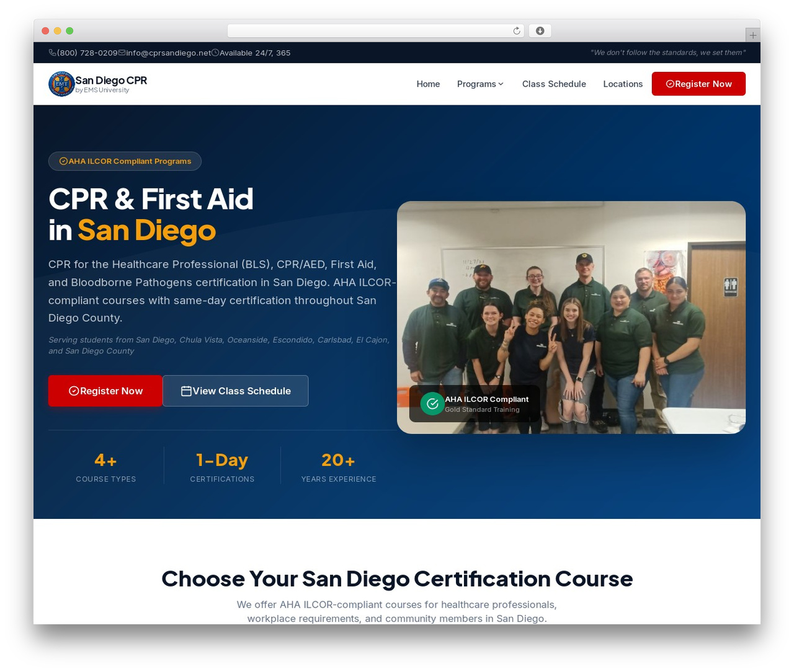
Task: Click the 1-Day Certifications stat
Action: click(222, 467)
